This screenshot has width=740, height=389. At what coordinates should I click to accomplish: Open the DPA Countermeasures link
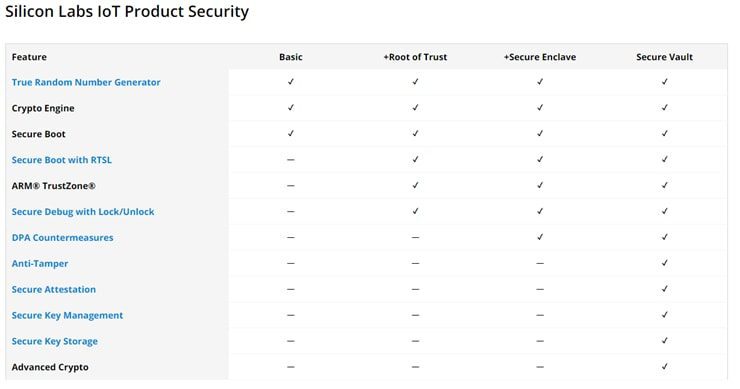tap(62, 238)
